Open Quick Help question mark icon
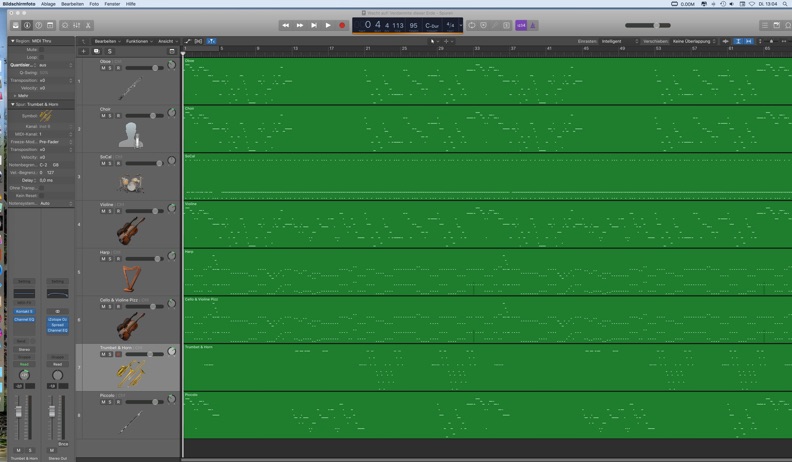Viewport: 792px width, 462px height. pyautogui.click(x=38, y=25)
